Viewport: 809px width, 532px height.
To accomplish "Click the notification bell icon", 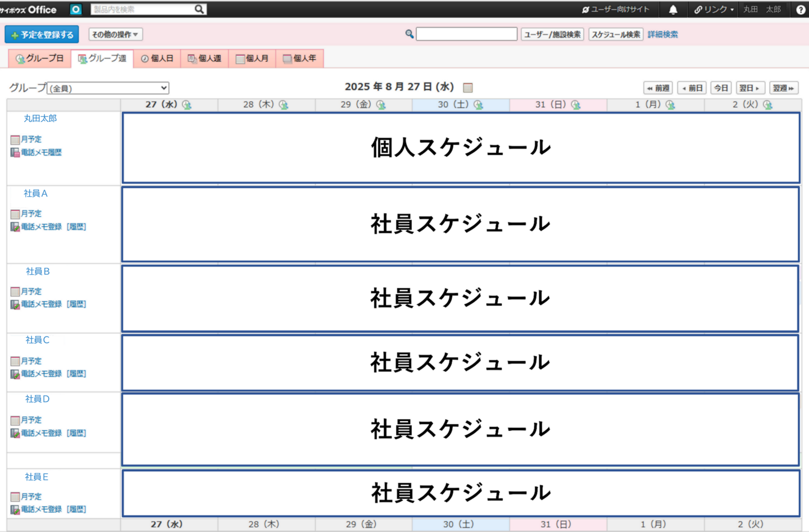I will pyautogui.click(x=673, y=10).
